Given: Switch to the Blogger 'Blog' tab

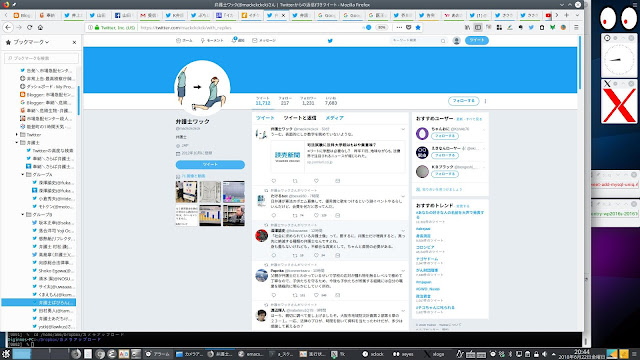Looking at the screenshot, I should point(22,15).
